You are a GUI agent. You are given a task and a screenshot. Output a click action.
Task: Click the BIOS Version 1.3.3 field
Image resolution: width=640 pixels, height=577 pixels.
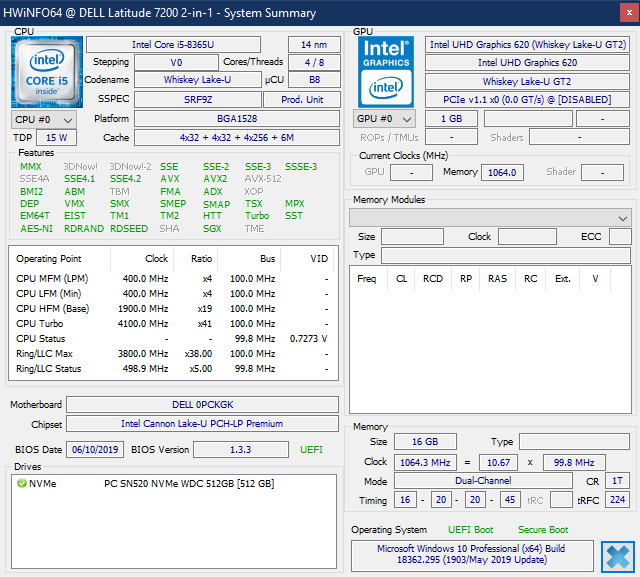tap(242, 450)
